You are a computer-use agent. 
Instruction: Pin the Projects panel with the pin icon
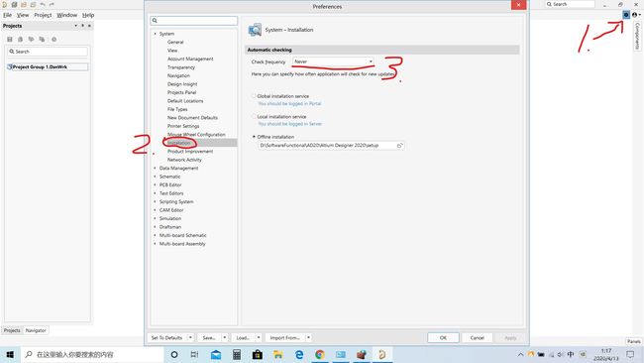point(82,26)
